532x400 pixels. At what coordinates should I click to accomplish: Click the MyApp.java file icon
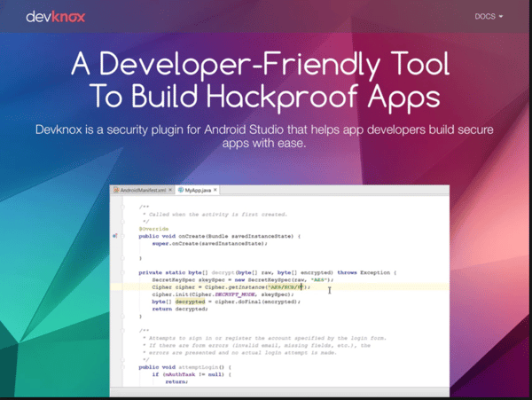pyautogui.click(x=180, y=190)
